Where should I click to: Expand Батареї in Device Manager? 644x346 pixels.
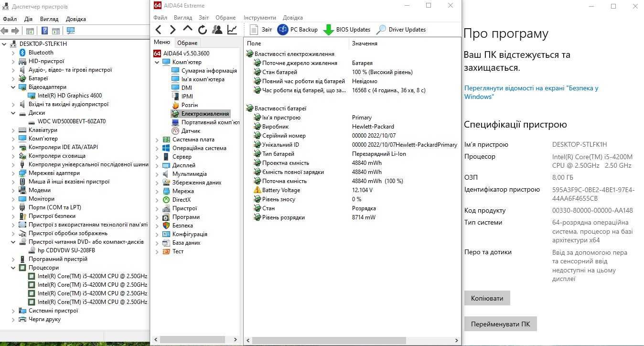tap(13, 78)
